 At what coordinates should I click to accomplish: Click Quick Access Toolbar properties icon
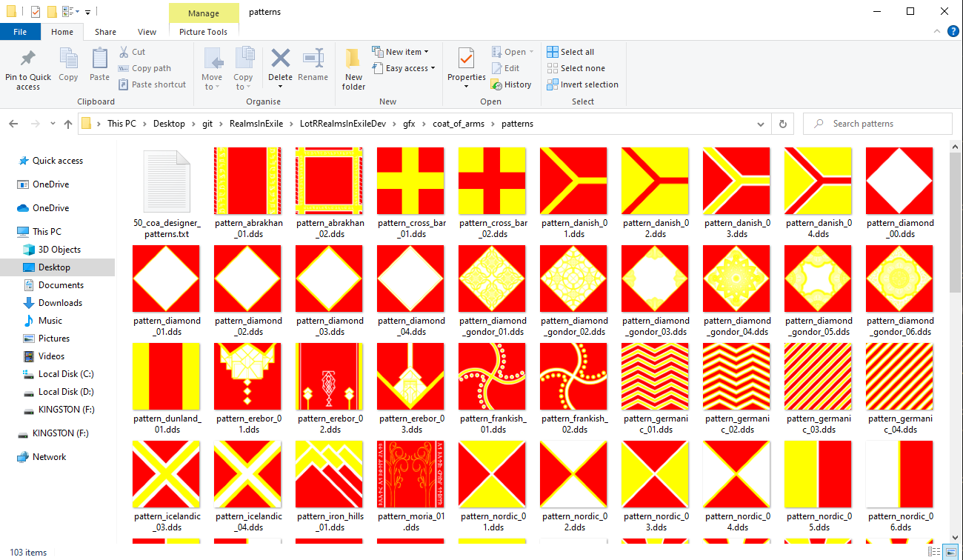pos(36,11)
